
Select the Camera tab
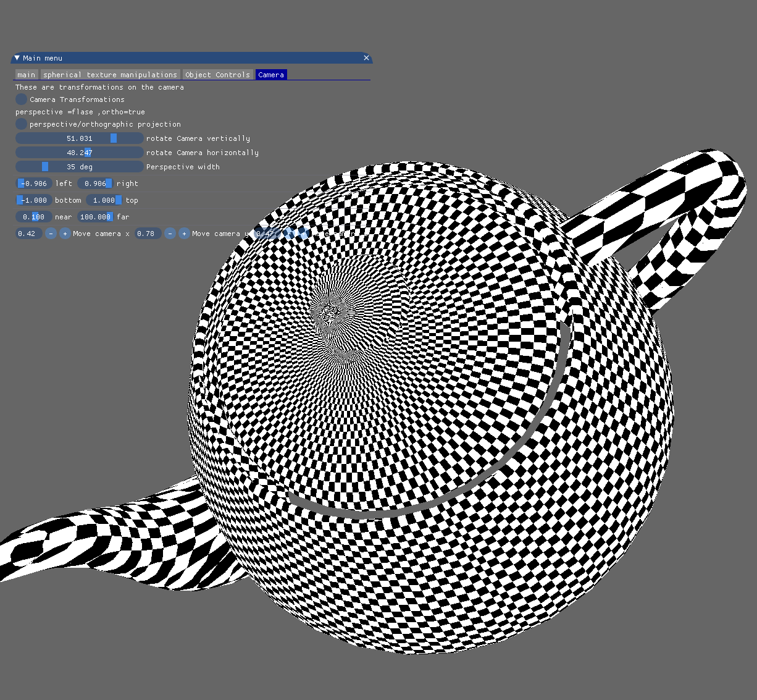coord(270,74)
